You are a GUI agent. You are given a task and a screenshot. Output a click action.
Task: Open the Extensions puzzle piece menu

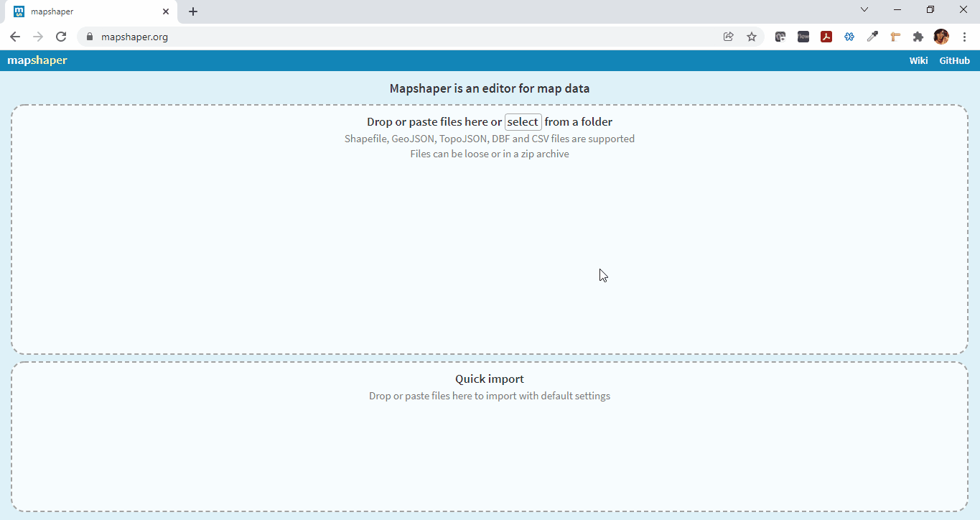click(x=918, y=37)
